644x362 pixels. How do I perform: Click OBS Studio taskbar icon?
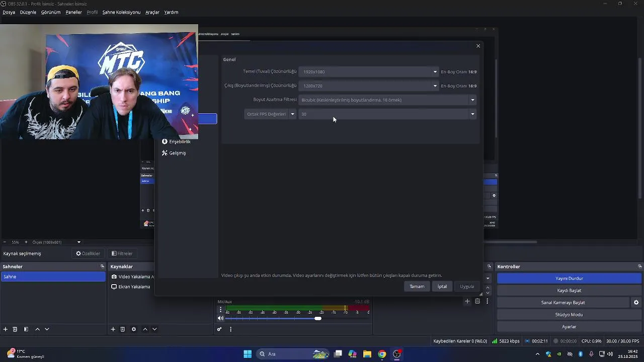pyautogui.click(x=397, y=354)
